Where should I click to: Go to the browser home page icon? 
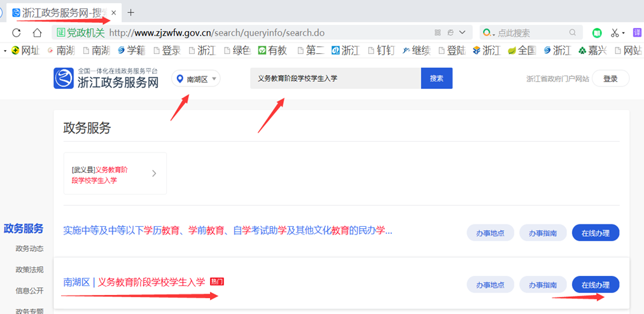pos(38,32)
